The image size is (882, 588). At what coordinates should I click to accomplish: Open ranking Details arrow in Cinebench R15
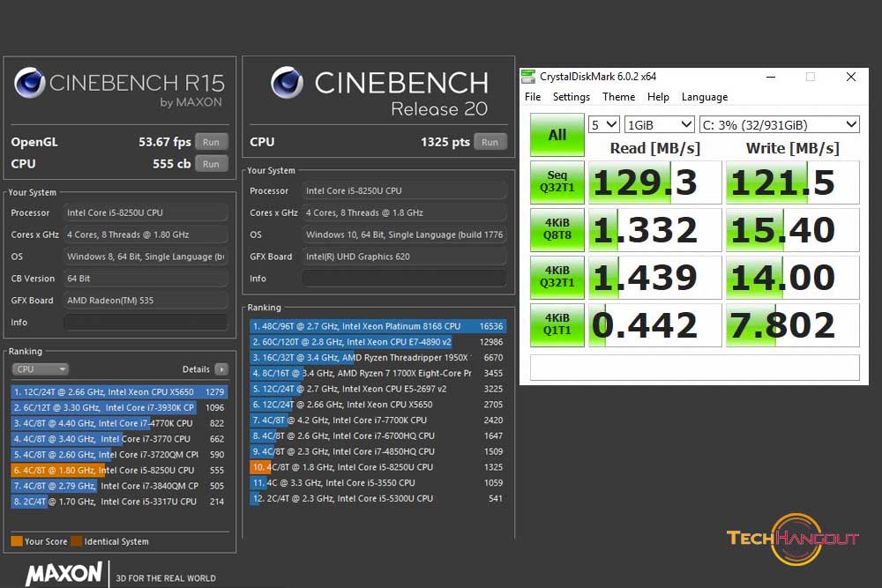[x=221, y=369]
